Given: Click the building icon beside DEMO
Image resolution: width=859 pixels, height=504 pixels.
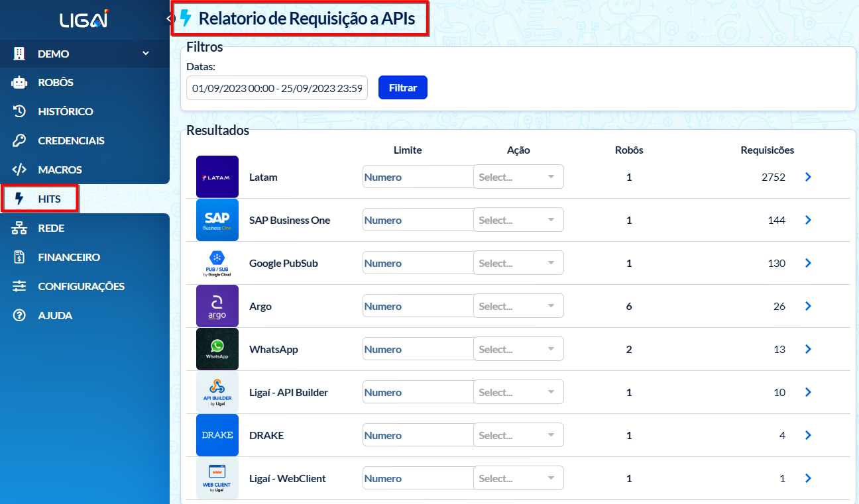Looking at the screenshot, I should point(19,54).
